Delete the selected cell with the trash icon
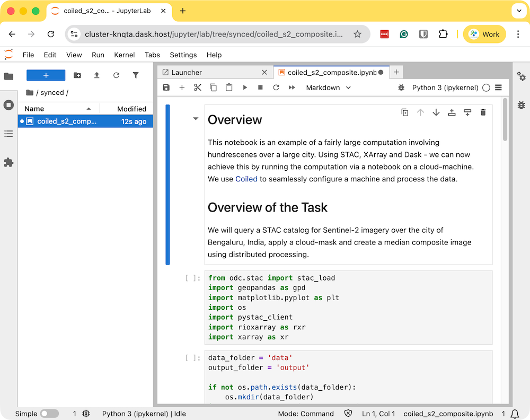530x420 pixels. 483,112
